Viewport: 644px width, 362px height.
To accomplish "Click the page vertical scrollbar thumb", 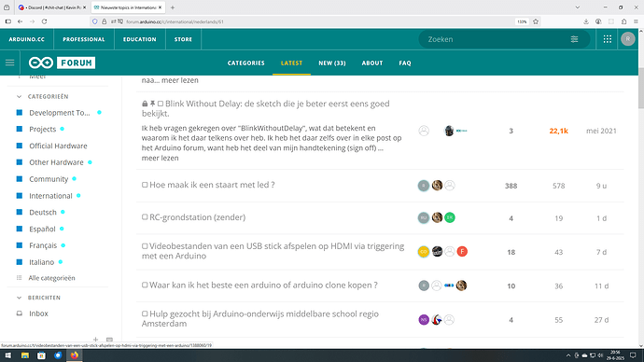I will (x=640, y=88).
